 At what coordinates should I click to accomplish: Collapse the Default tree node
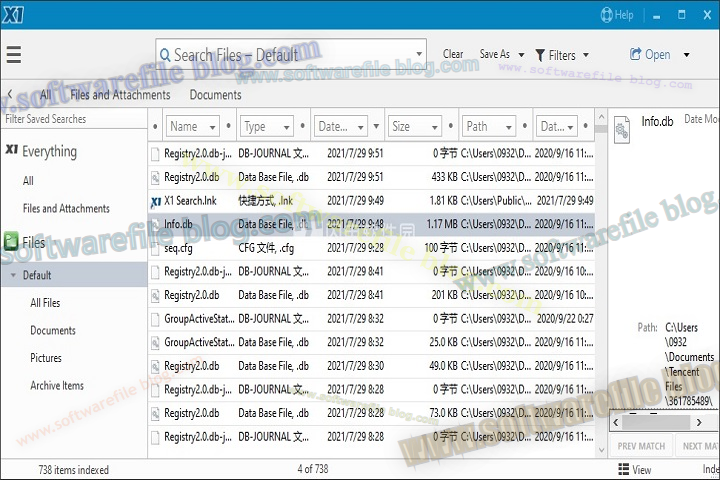click(x=13, y=275)
